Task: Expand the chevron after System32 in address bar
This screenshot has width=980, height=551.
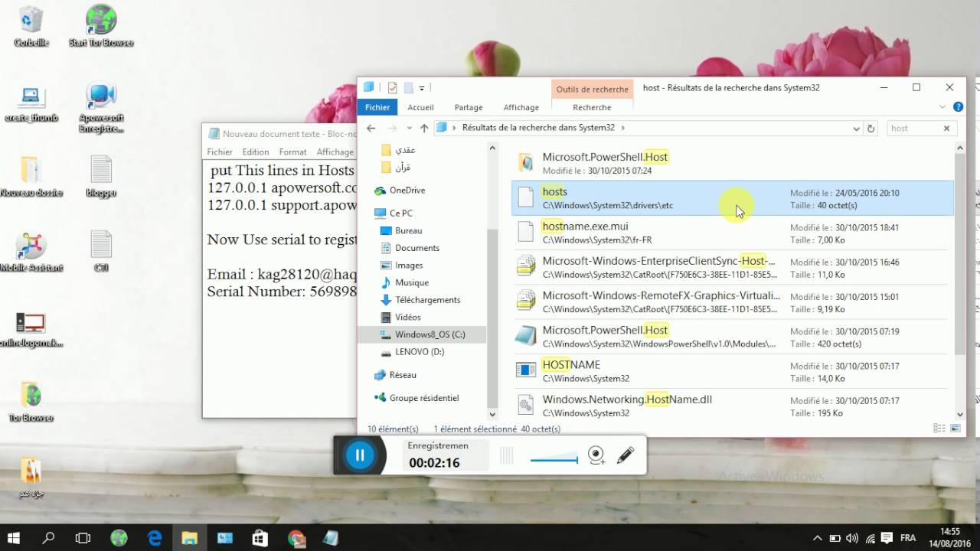Action: coord(623,128)
